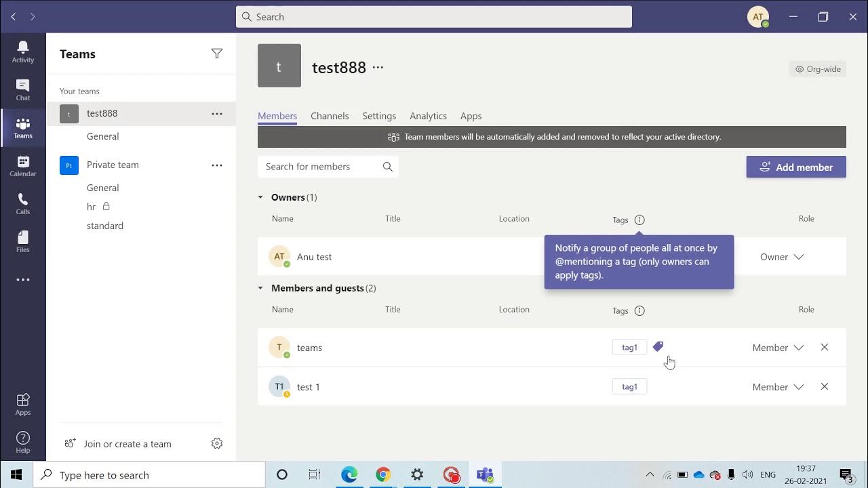Open the Windows Start menu
868x488 pixels.
[x=16, y=474]
